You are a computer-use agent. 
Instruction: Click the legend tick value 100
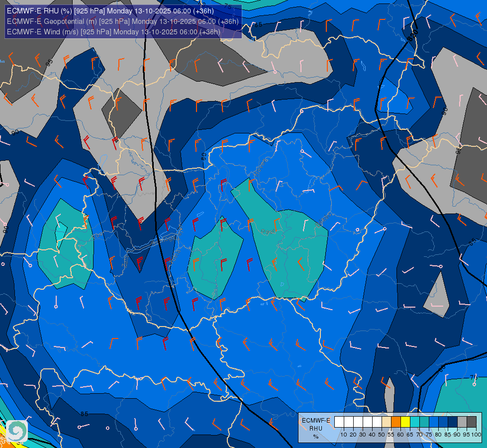476,435
